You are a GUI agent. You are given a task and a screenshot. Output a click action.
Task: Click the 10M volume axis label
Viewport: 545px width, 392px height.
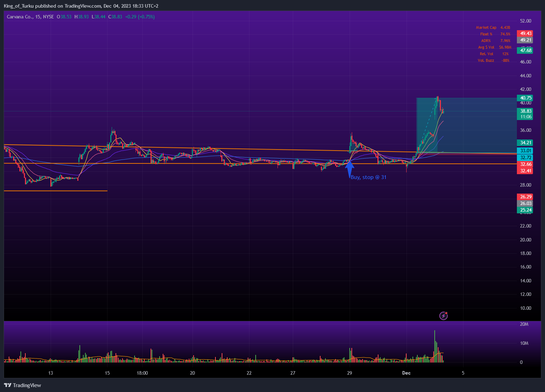(524, 343)
